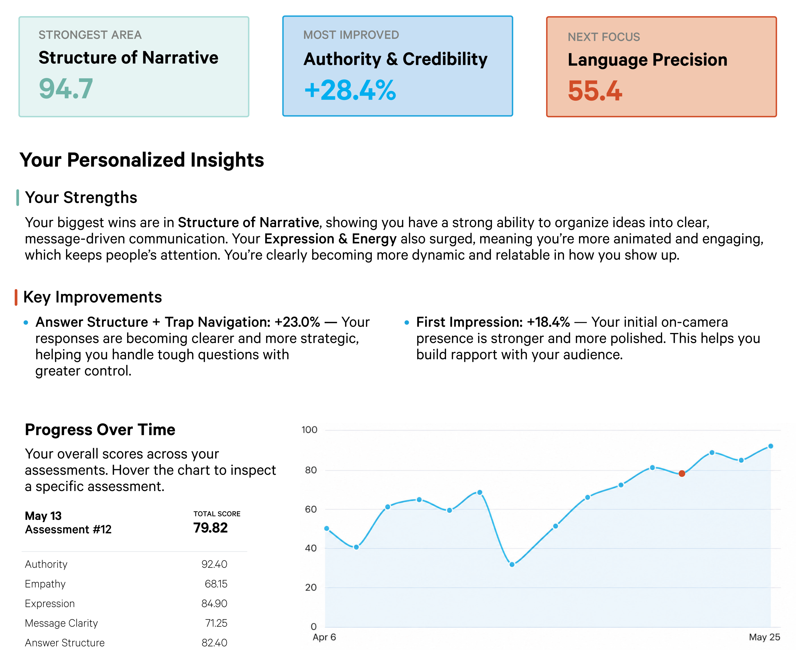Click the May 13 Assessment #12 heading
The height and width of the screenshot is (672, 799).
68,523
